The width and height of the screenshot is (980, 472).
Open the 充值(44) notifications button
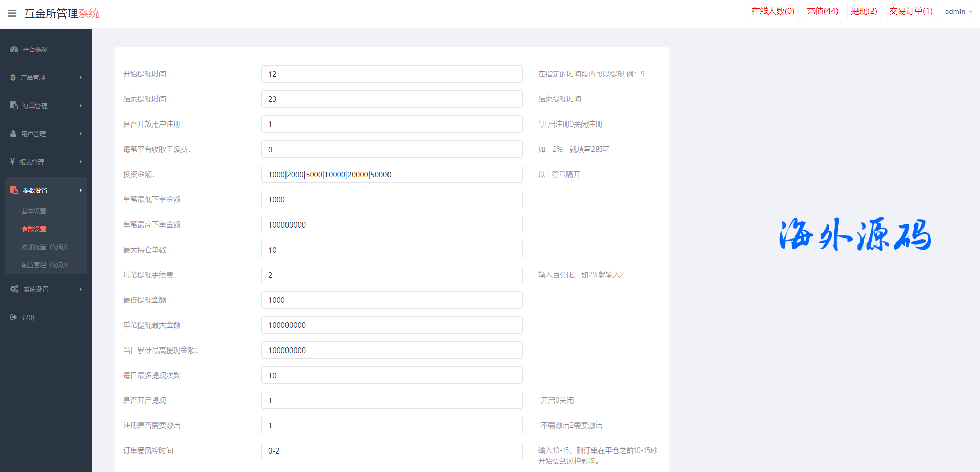tap(822, 11)
